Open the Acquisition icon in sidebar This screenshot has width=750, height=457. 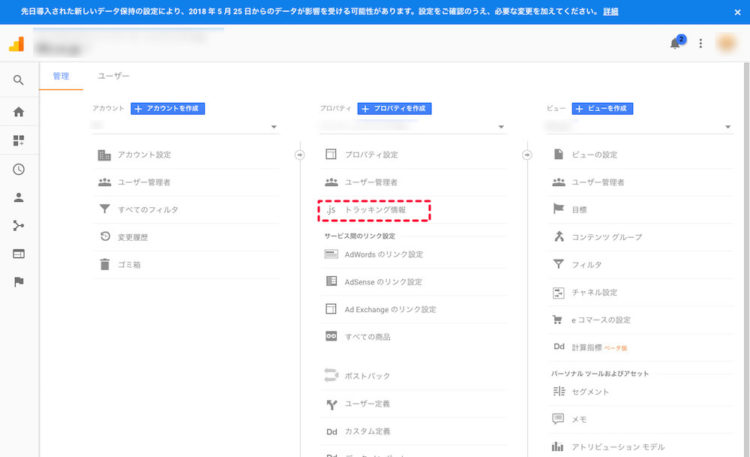tap(19, 225)
